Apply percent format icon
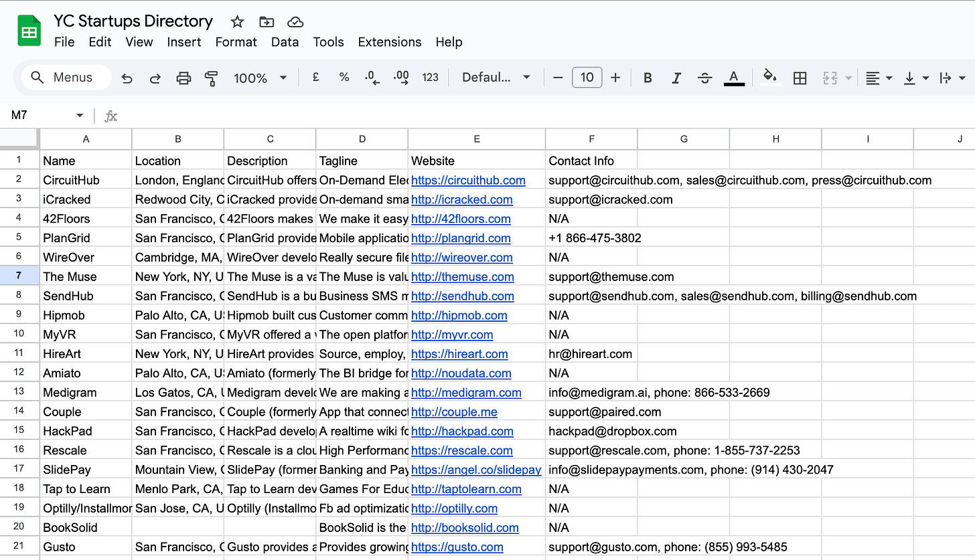This screenshot has width=975, height=560. [344, 78]
